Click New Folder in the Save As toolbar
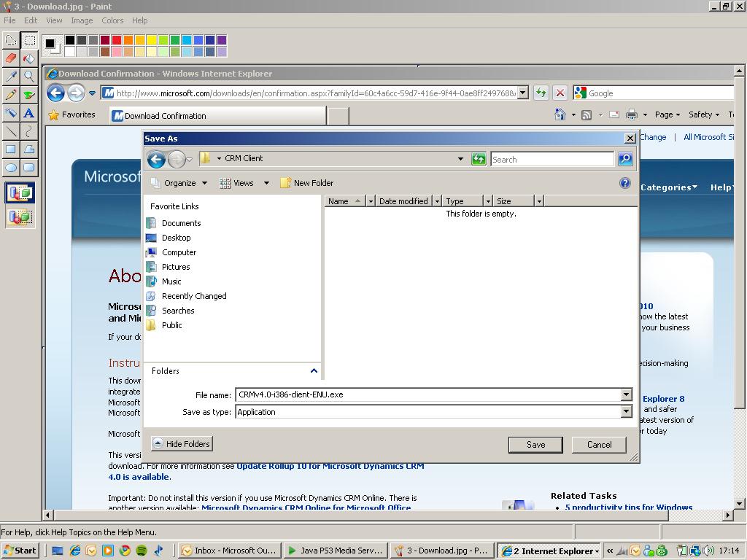 point(307,183)
